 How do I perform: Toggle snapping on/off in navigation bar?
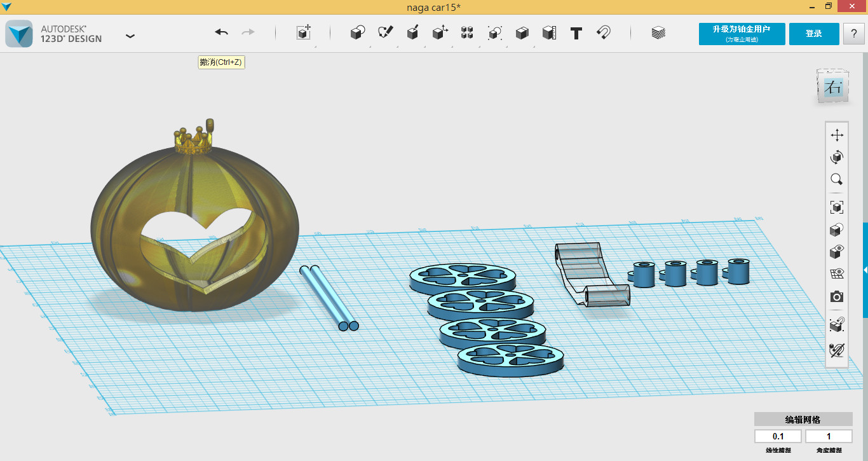(837, 349)
